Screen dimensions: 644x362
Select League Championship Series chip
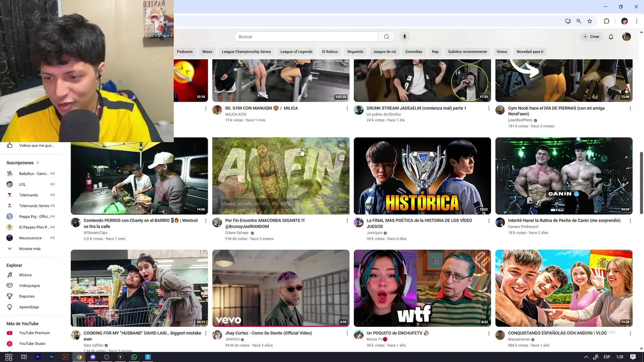click(247, 52)
